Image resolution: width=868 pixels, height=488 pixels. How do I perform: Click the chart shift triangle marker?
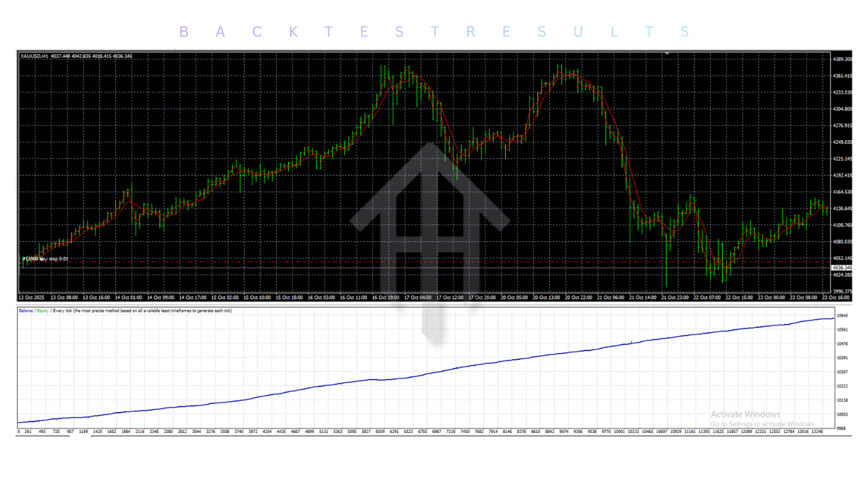667,53
